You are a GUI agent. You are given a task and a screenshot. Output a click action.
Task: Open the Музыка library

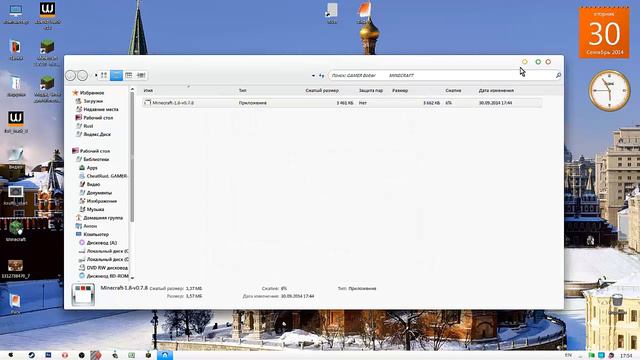point(95,209)
